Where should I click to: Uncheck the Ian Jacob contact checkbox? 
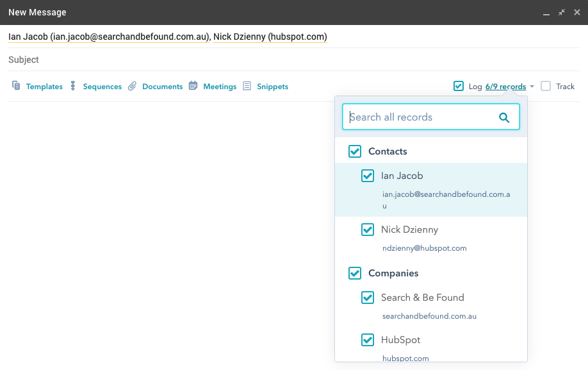click(x=368, y=176)
